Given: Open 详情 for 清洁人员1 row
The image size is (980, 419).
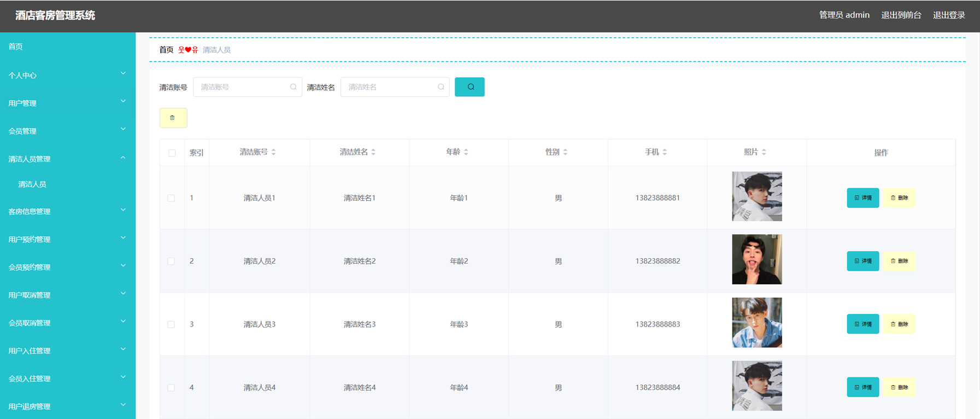Looking at the screenshot, I should click(863, 198).
